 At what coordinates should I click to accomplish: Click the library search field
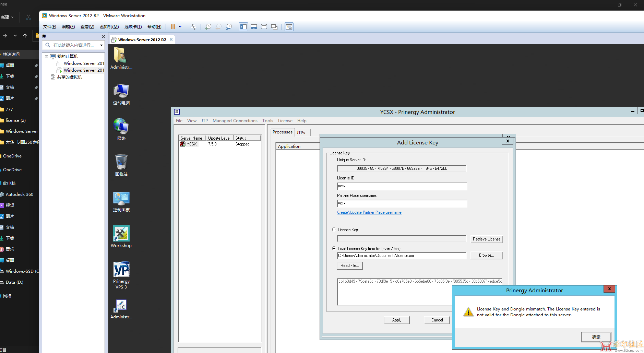tap(73, 45)
